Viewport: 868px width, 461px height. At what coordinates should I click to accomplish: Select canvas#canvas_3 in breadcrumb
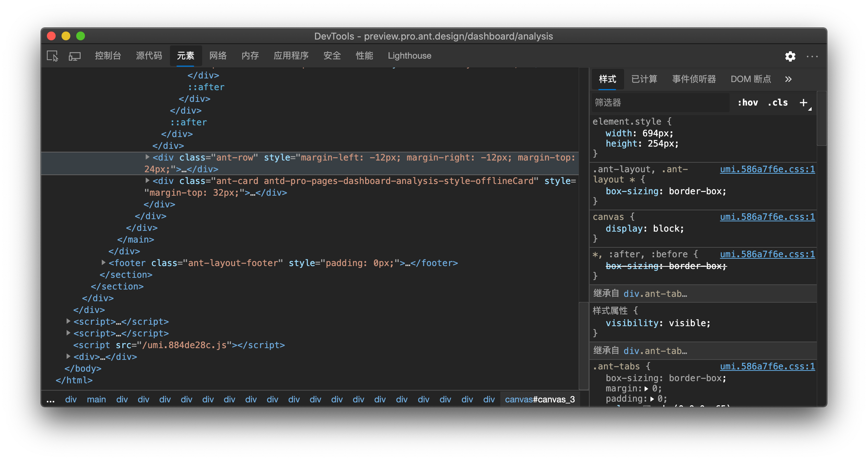click(540, 399)
